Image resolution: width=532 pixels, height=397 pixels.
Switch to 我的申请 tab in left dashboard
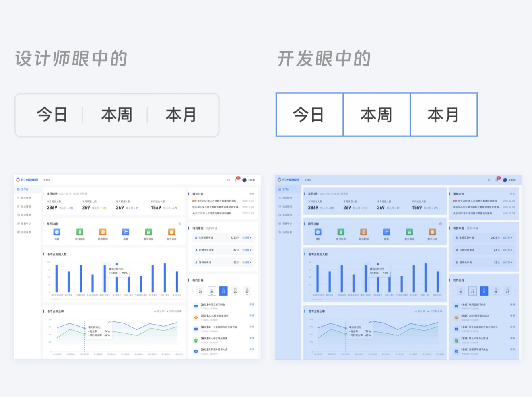[212, 228]
